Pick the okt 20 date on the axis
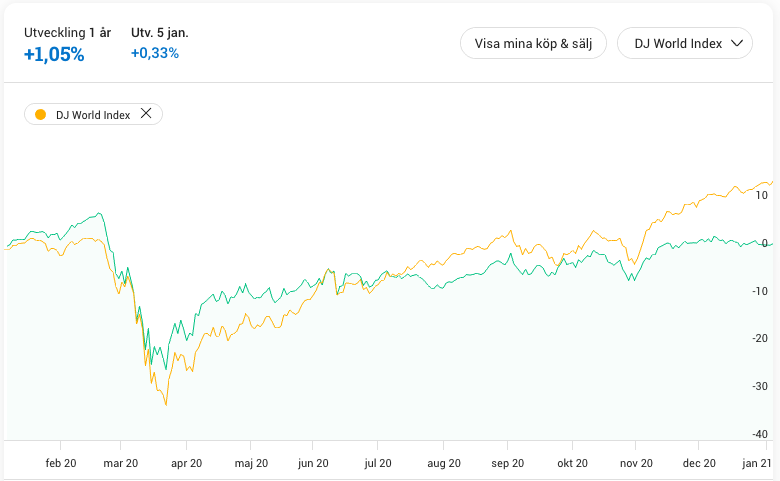Image resolution: width=780 pixels, height=481 pixels. point(571,463)
